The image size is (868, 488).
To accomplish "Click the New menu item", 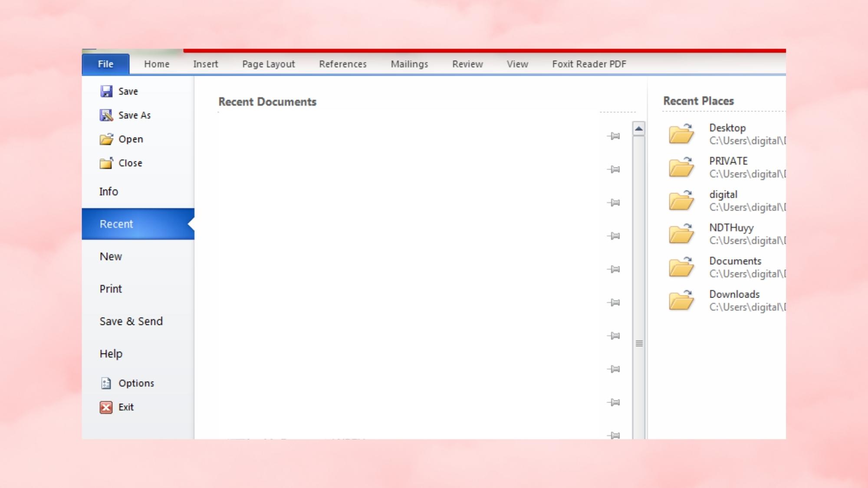I will click(x=111, y=255).
